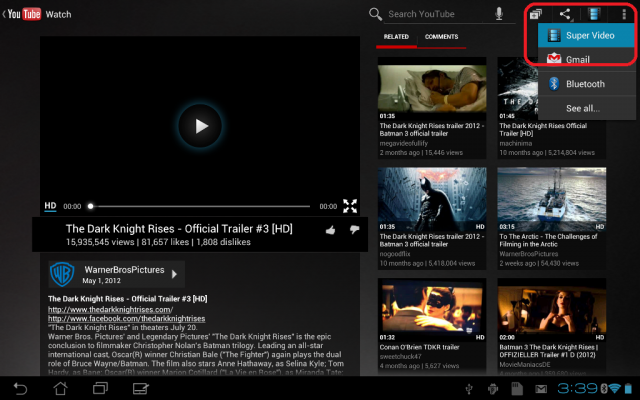
Task: Click 'To The Arctic - The Challenges' title
Action: pos(548,240)
